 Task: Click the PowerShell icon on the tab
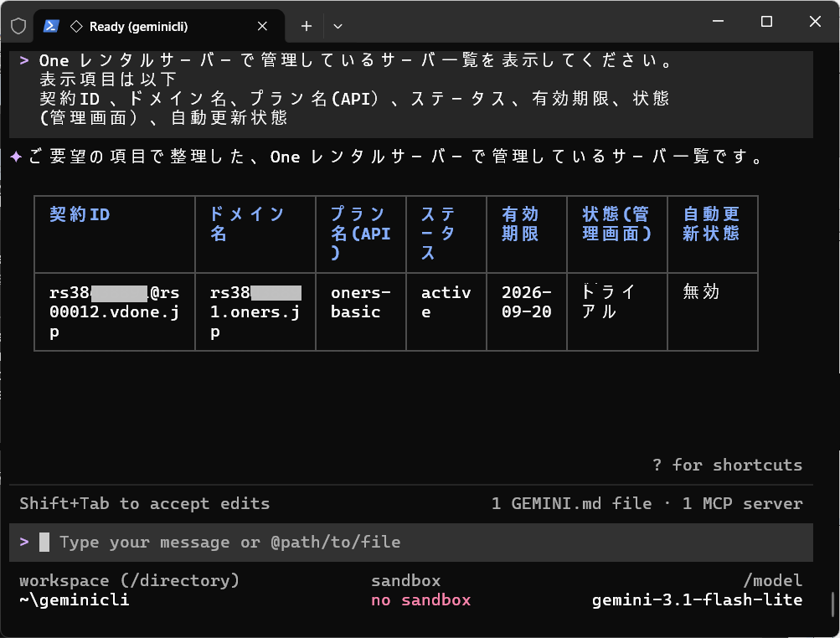pos(51,26)
